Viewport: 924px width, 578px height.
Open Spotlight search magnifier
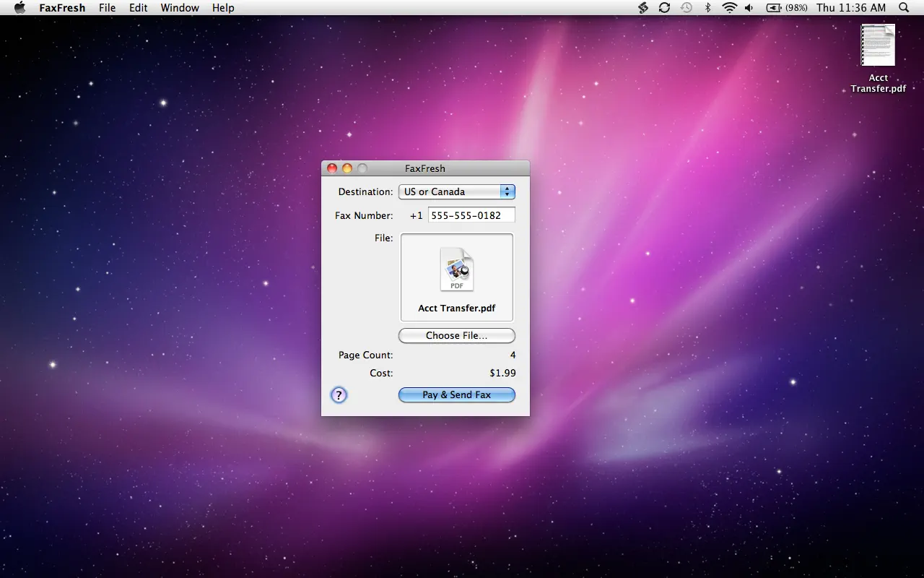904,7
